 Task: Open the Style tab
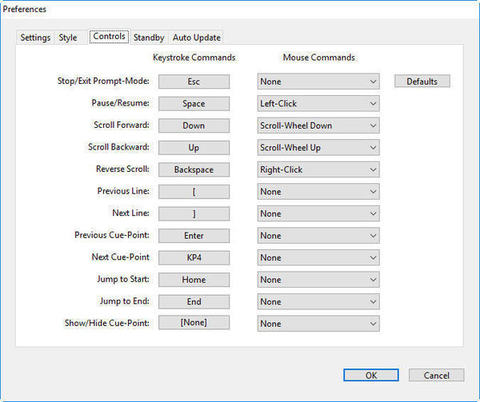pos(68,37)
